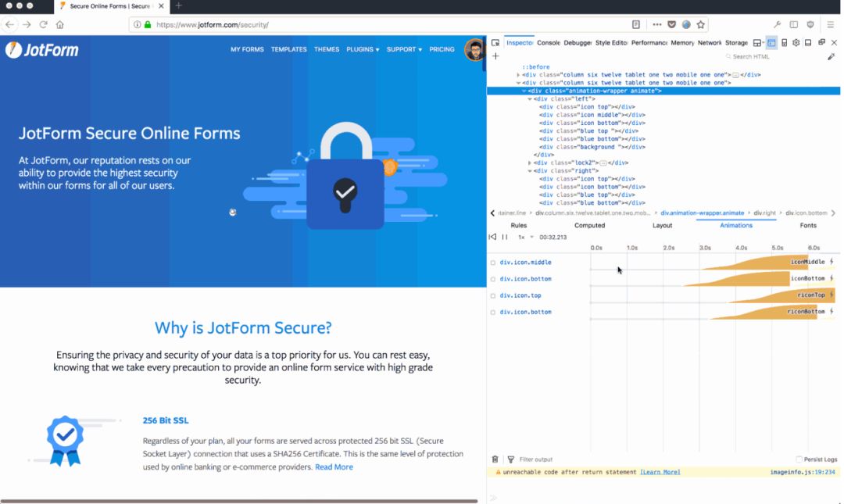Click the dock to bottom icon
Screen dimensions: 844x504
point(808,42)
